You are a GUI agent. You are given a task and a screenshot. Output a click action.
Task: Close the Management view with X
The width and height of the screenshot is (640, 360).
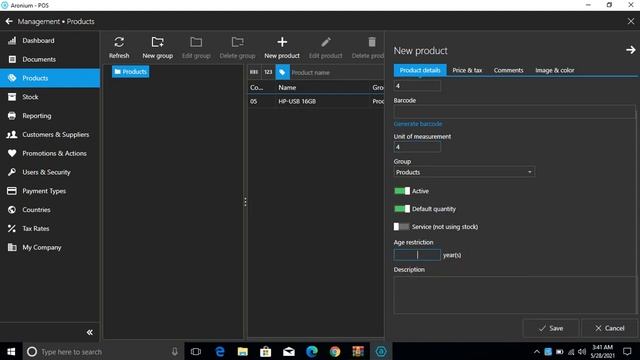click(631, 21)
